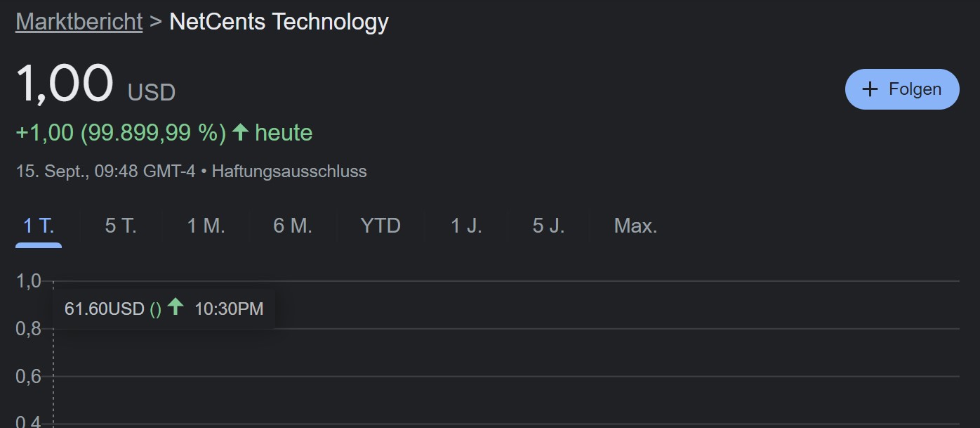Click the +1,00 (99.899,99 %) change text
The image size is (980, 428).
coord(121,133)
